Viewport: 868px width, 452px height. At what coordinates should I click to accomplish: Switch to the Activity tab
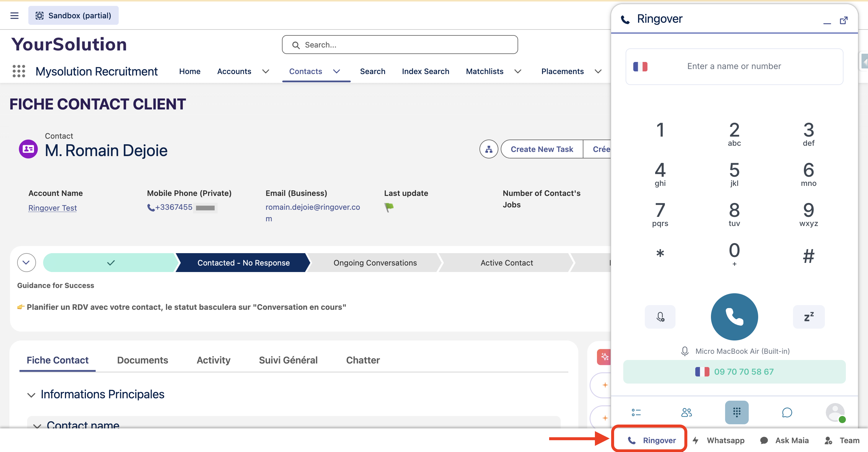214,360
